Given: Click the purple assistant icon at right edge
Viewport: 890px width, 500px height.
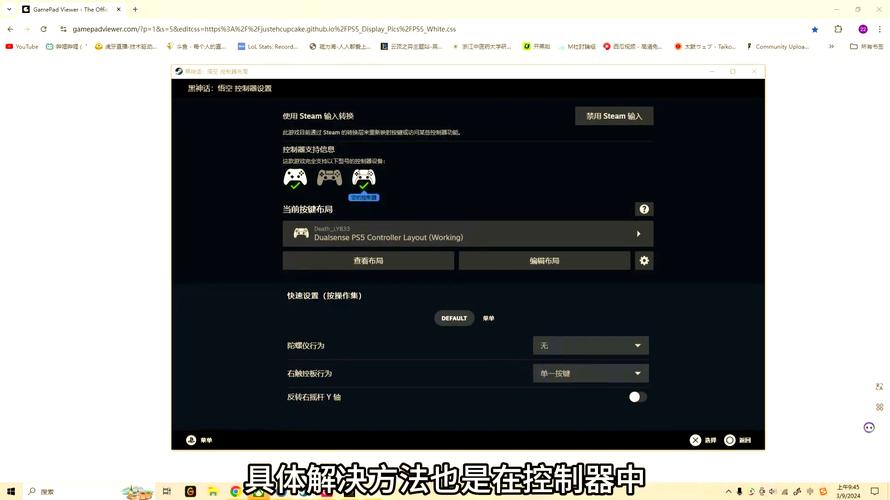Looking at the screenshot, I should (869, 427).
